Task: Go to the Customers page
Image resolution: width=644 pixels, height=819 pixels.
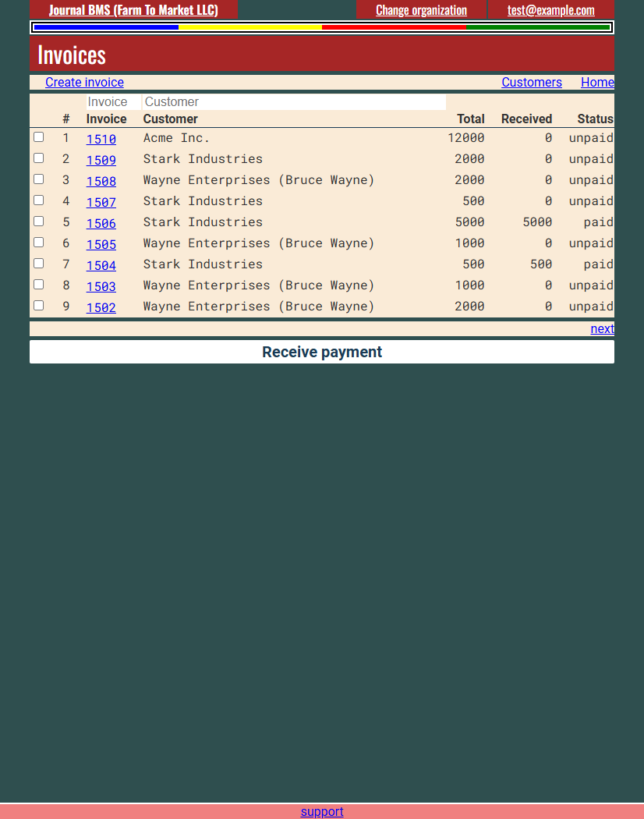Action: [x=532, y=83]
